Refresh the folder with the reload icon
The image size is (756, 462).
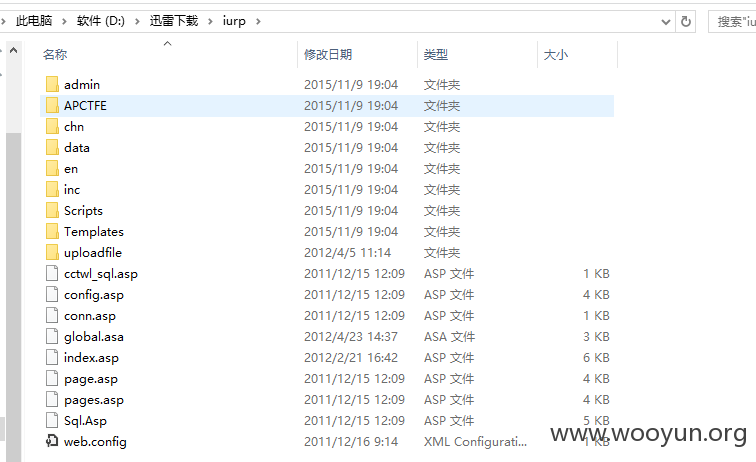click(686, 21)
